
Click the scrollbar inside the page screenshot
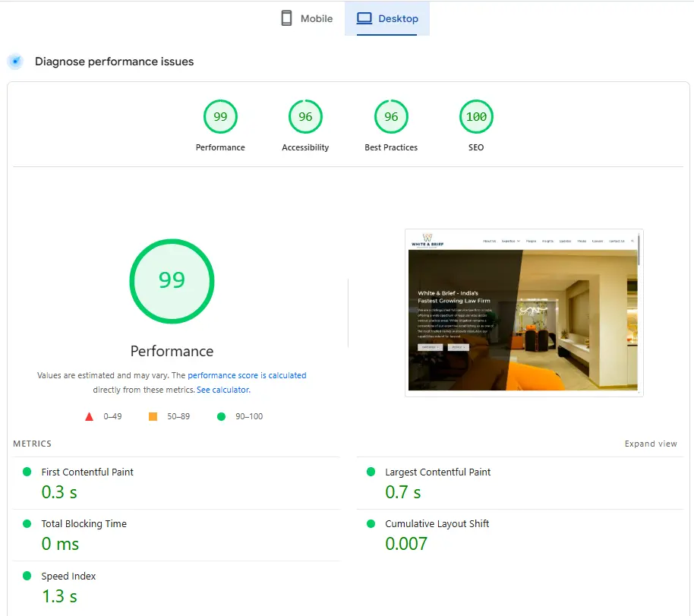point(639,249)
